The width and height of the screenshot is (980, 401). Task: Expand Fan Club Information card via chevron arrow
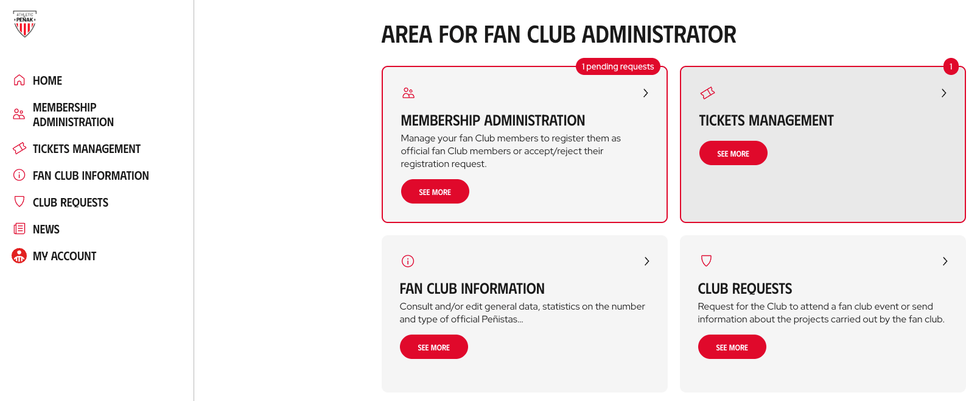tap(647, 261)
